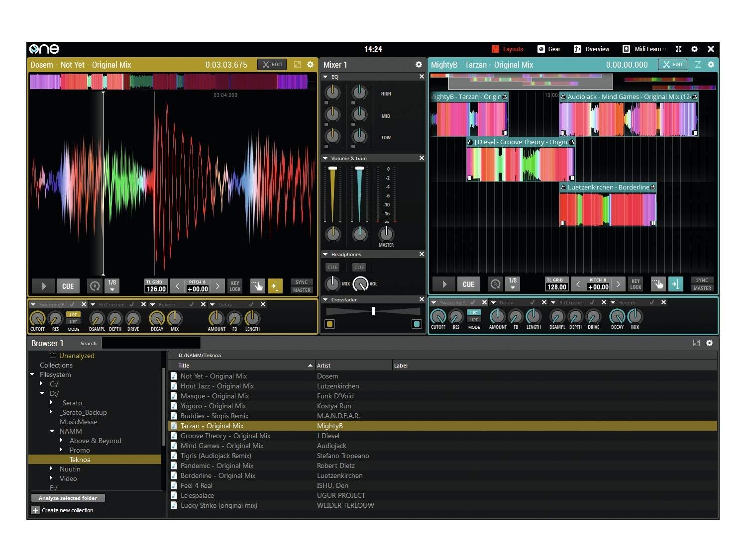Viewport: 748px width, 560px height.
Task: Increase pitch with right arrow on Dosem deck
Action: click(217, 286)
